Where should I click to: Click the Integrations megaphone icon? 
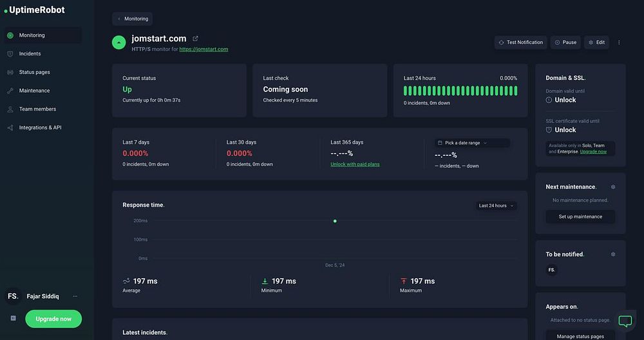(10, 127)
